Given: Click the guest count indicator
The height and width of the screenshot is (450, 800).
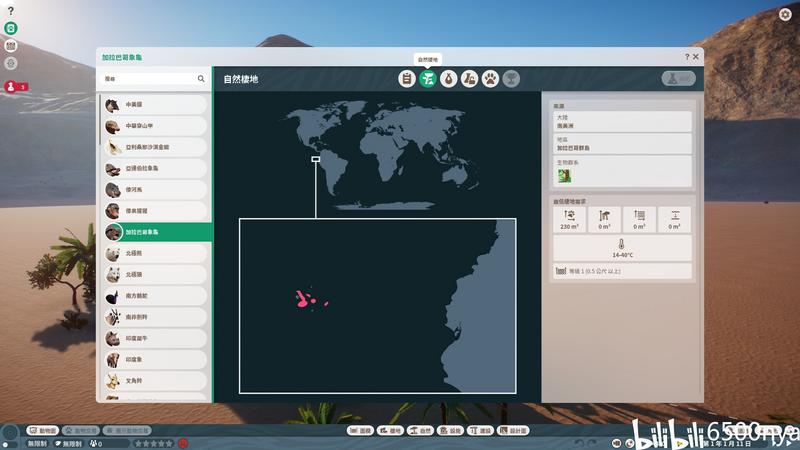Looking at the screenshot, I should [96, 444].
